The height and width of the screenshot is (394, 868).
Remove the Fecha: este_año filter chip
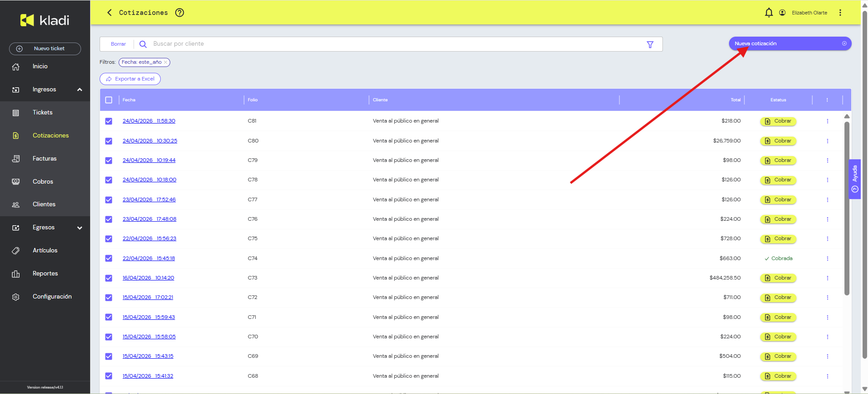pyautogui.click(x=166, y=62)
